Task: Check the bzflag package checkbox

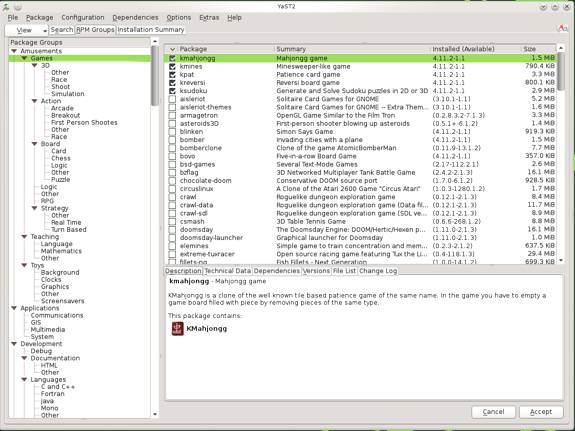Action: point(172,172)
